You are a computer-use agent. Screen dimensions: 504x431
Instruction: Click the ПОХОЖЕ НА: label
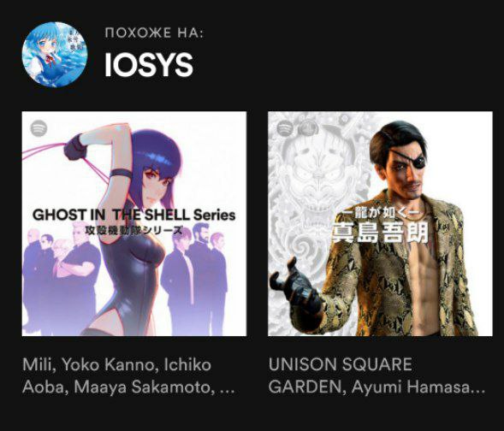tap(154, 32)
